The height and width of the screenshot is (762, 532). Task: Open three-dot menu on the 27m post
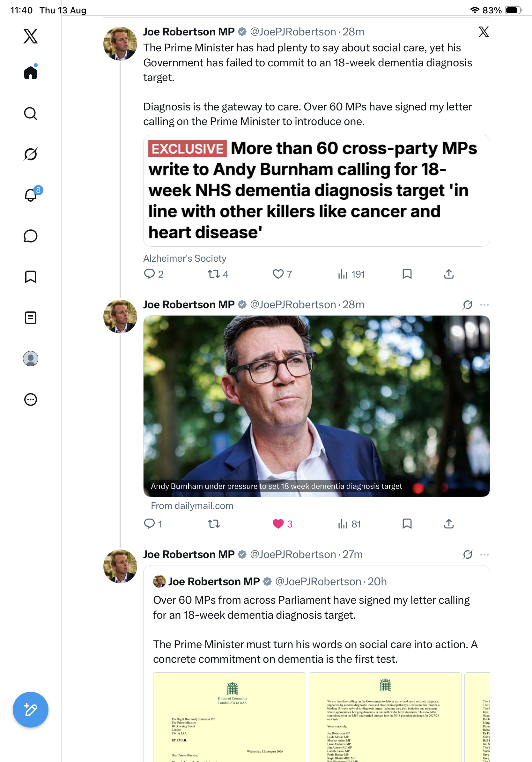(484, 555)
